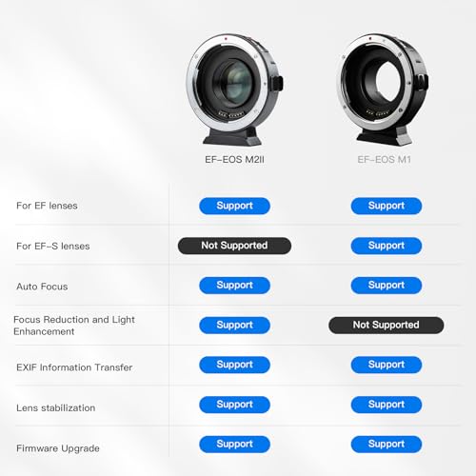The height and width of the screenshot is (476, 476).
Task: Click the Lens stabilization row label
Action: click(x=55, y=407)
